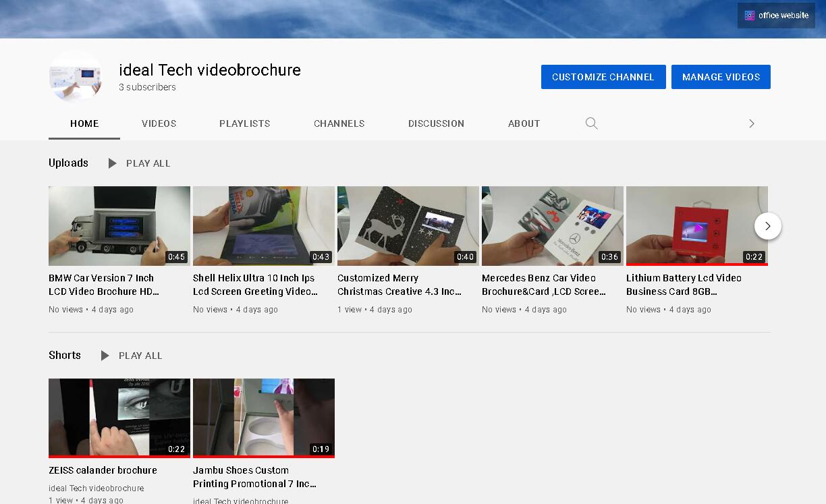Open the Mercedes Benz brochure thumbnail
Screen dimensions: 826x504
[x=553, y=226]
